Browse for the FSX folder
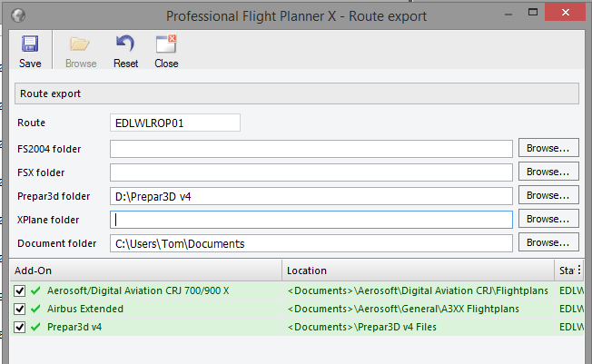This screenshot has width=592, height=364. (x=548, y=172)
